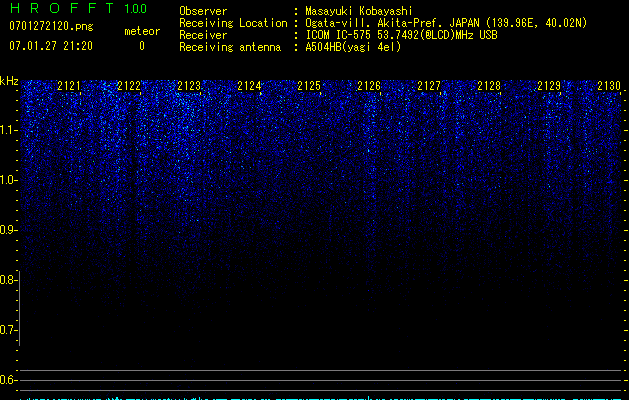Screen dimensions: 629x400
Task: Click time marker 2126
Action: [369, 86]
